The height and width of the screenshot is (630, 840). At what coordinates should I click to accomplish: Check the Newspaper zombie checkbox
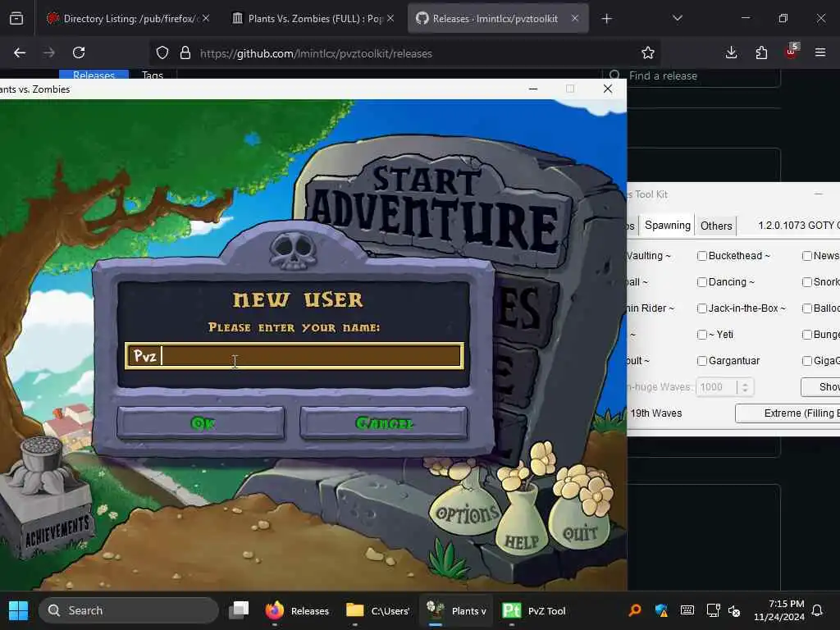[807, 256]
